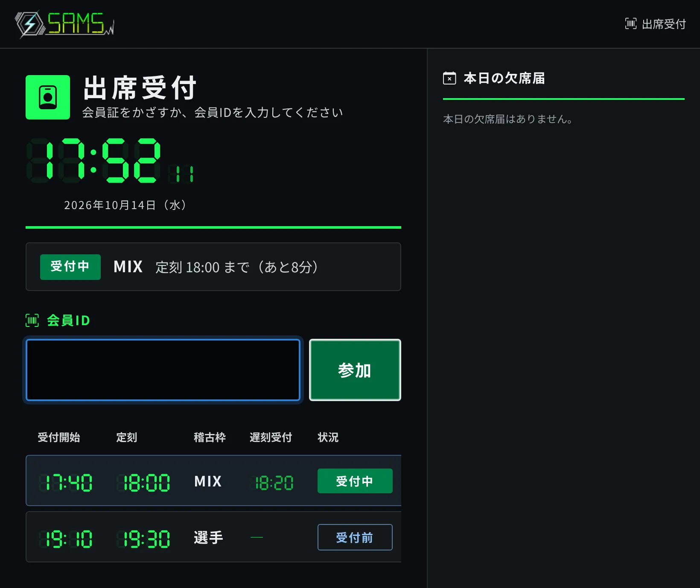700x588 pixels.
Task: Click the 稽古枠 column header
Action: (x=210, y=437)
